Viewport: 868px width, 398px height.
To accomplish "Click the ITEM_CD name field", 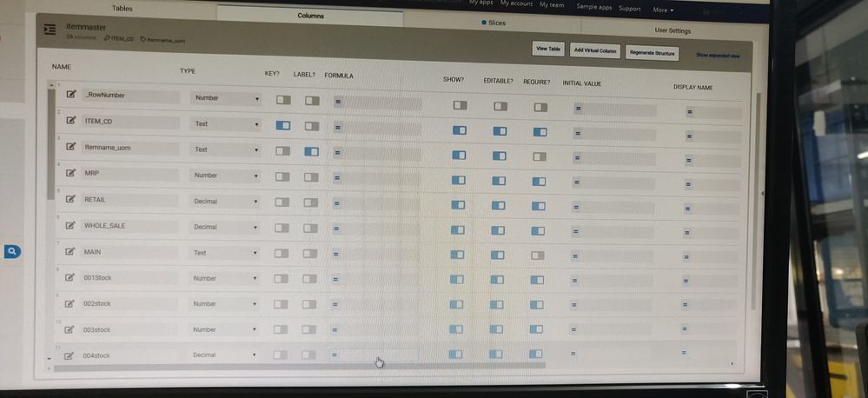I will point(130,122).
